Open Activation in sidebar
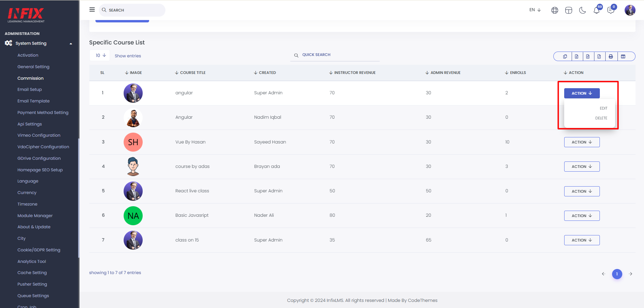Image resolution: width=644 pixels, height=308 pixels. (x=28, y=55)
